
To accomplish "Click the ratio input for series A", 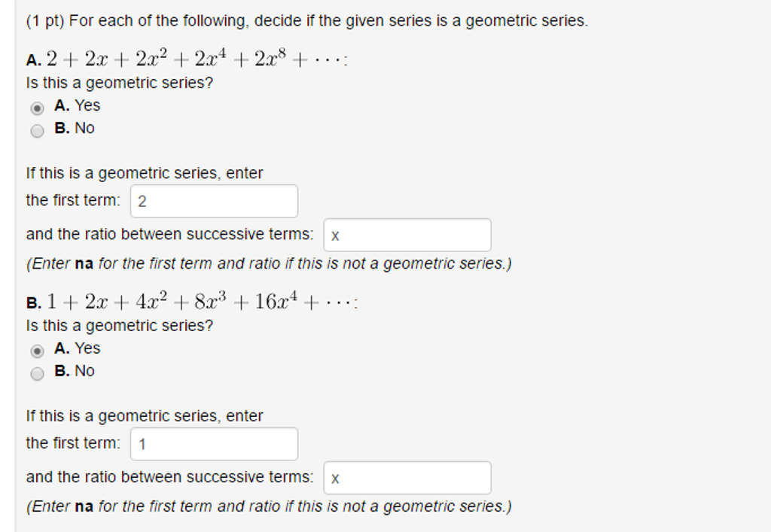I will click(x=407, y=234).
